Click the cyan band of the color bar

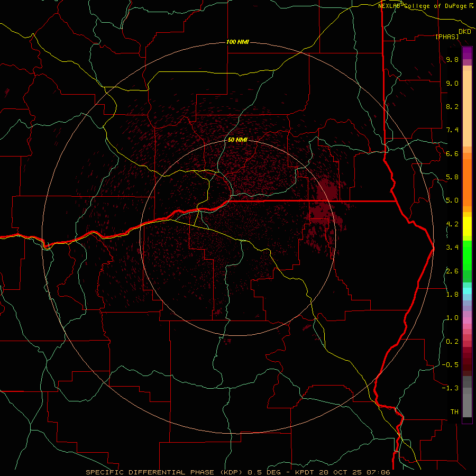pos(467,291)
